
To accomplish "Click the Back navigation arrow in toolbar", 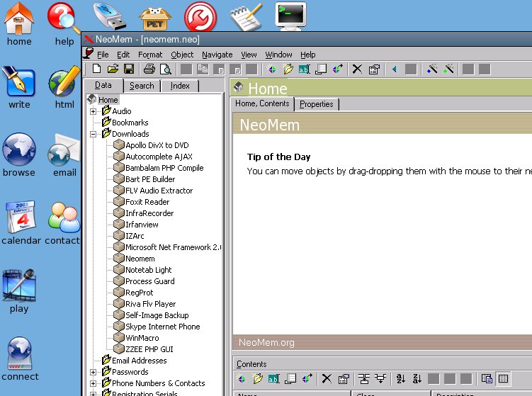I will [395, 69].
